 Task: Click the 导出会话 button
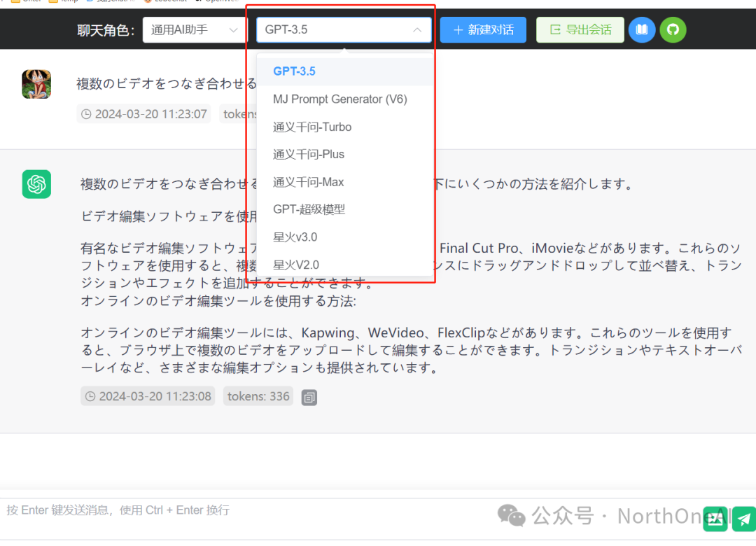pyautogui.click(x=580, y=30)
